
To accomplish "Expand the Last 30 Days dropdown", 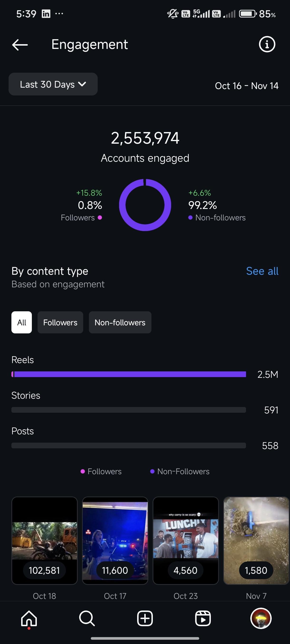I will coord(53,84).
